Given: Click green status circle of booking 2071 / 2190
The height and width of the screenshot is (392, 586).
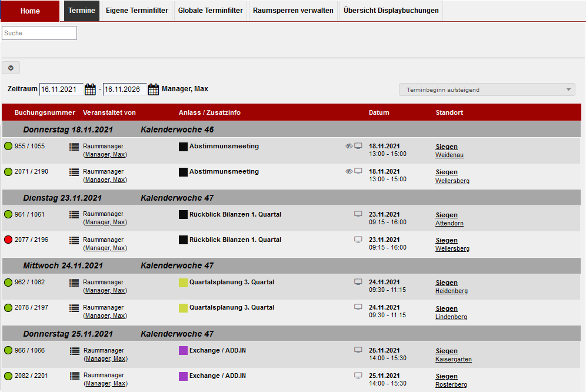Looking at the screenshot, I should click(8, 172).
